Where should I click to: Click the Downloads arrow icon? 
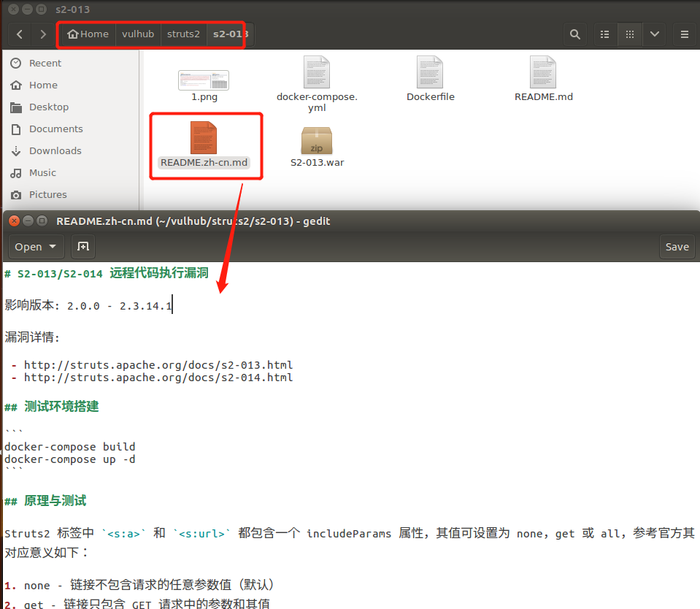[16, 151]
